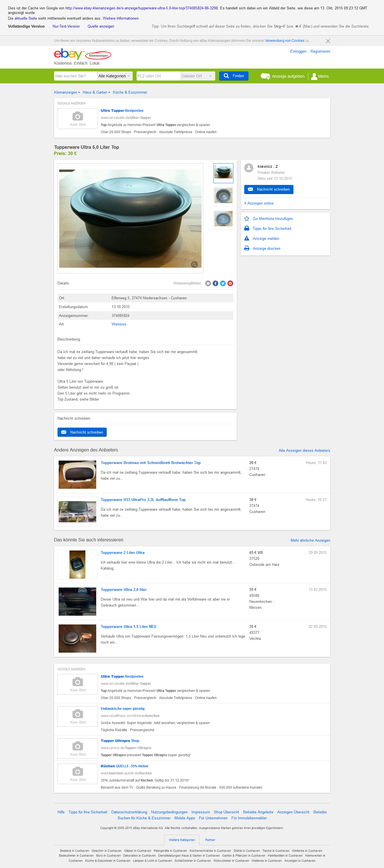Close the cookie notice banner
Screen dimensions: 384x868
328,41
